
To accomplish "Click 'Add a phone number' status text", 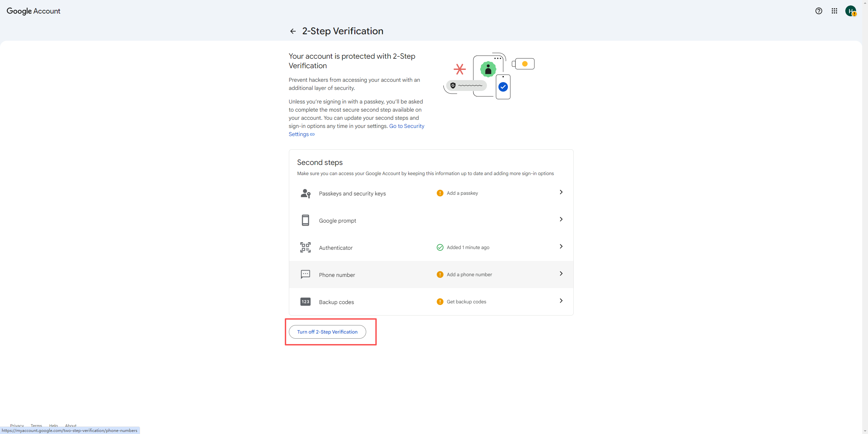I will pyautogui.click(x=469, y=275).
